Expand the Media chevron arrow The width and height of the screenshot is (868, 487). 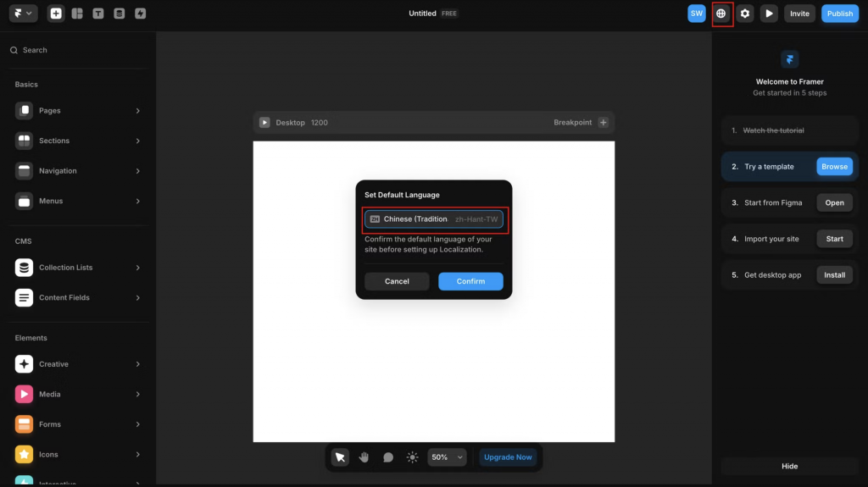tap(138, 394)
